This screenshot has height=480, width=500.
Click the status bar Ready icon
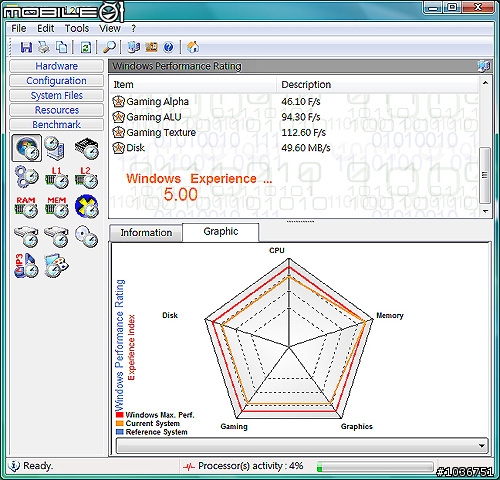(14, 466)
